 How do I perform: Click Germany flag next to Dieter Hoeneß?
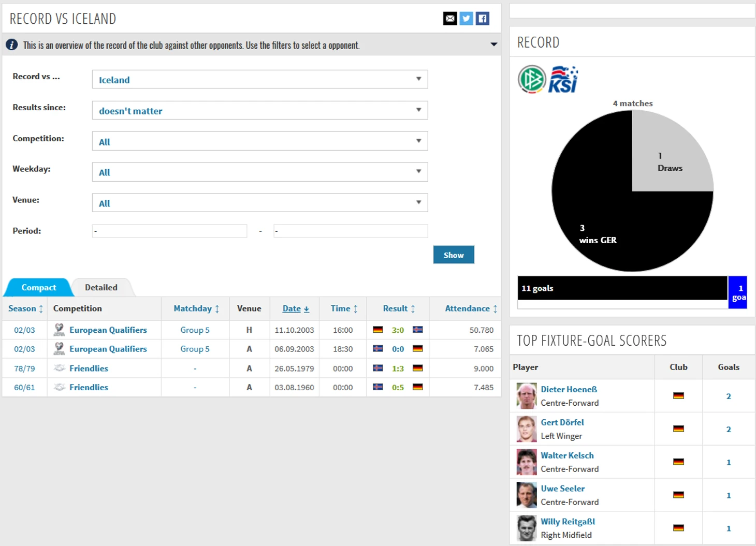678,396
